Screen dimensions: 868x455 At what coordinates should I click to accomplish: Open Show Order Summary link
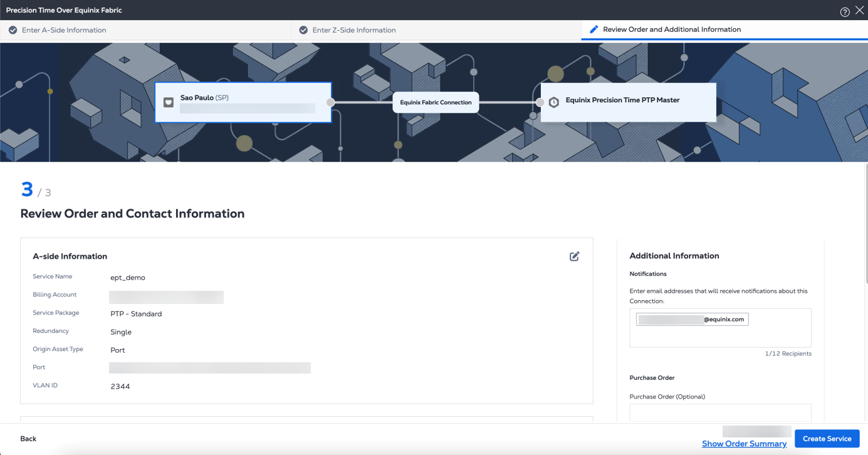(x=744, y=444)
